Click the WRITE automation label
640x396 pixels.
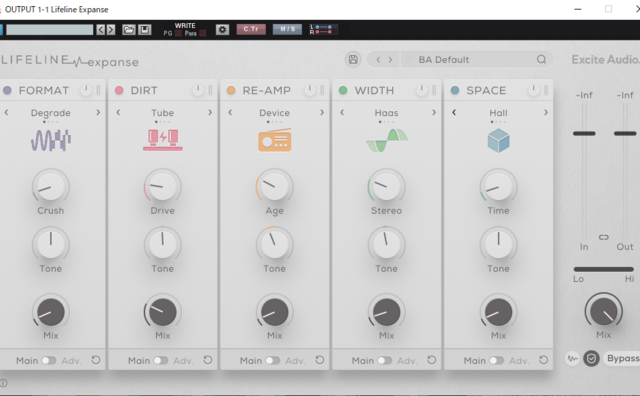185,26
